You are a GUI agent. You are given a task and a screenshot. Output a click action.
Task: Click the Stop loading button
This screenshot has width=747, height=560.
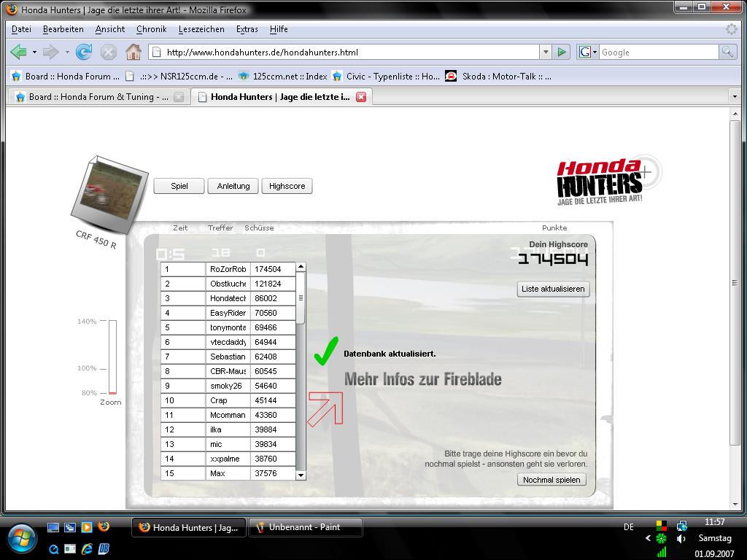pos(109,52)
